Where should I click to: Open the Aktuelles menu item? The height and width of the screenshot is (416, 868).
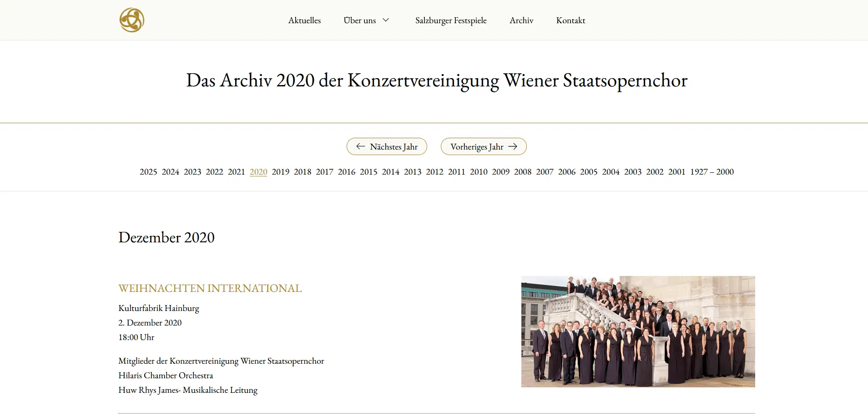(304, 20)
